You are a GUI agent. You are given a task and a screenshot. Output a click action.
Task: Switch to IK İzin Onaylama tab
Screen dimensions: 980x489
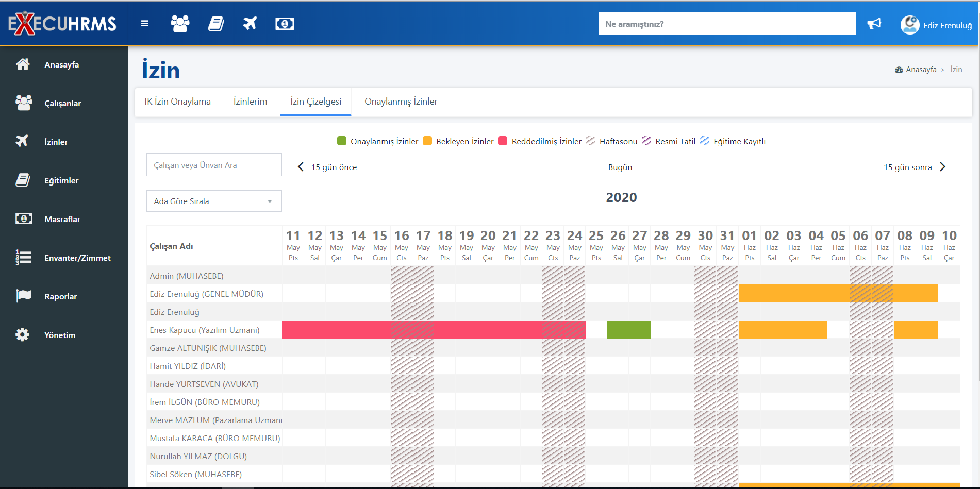tap(177, 102)
